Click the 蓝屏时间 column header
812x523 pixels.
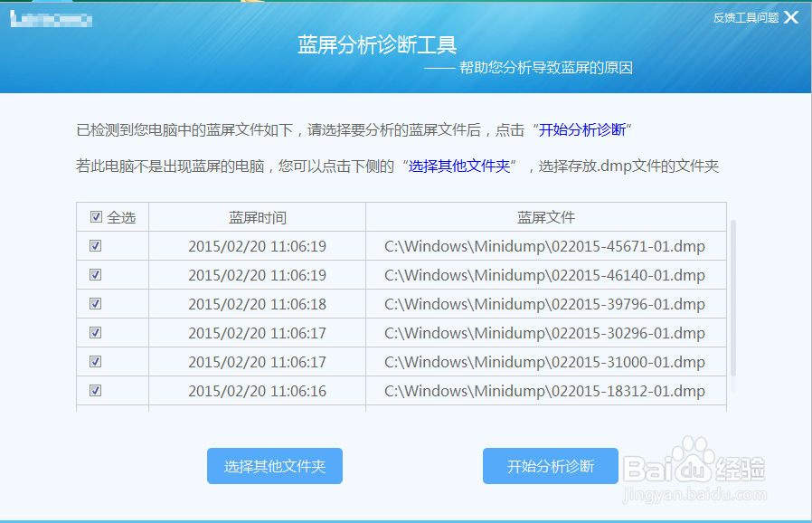pyautogui.click(x=257, y=216)
